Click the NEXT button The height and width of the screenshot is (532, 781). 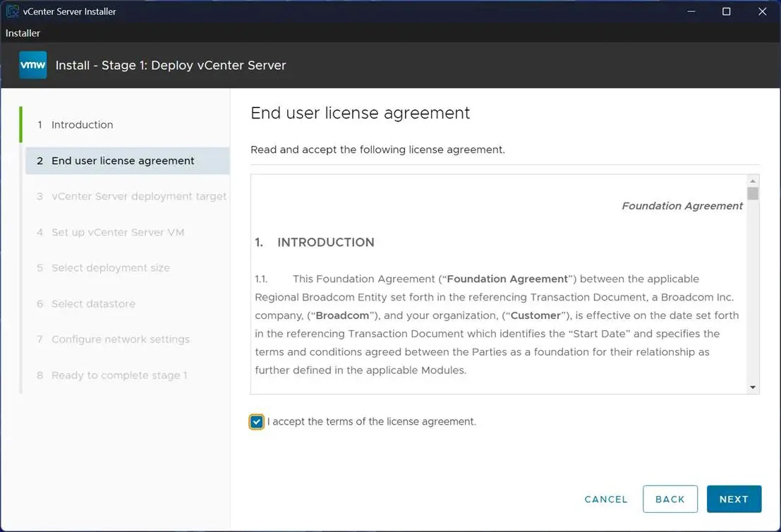[x=734, y=499]
